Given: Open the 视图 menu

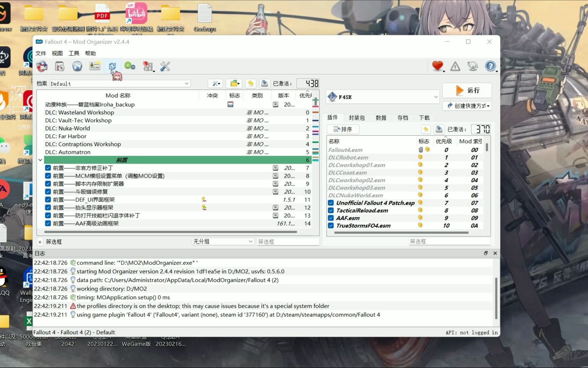Looking at the screenshot, I should pyautogui.click(x=57, y=53).
